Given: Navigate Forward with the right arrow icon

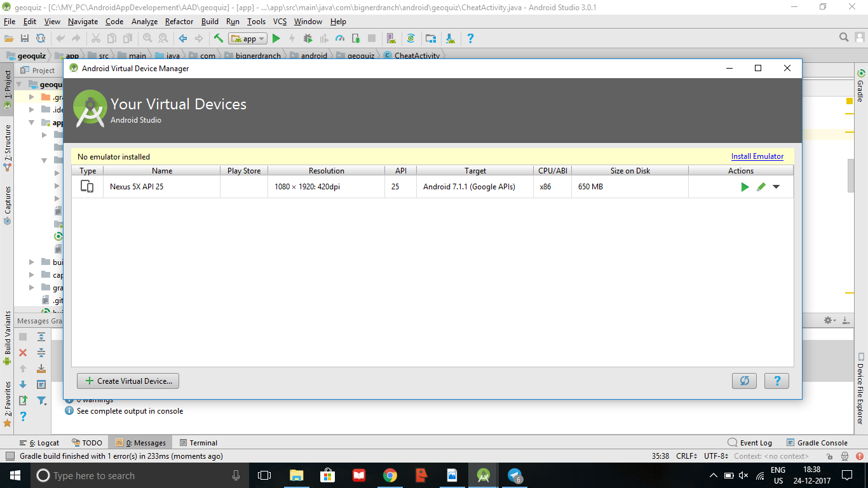Looking at the screenshot, I should click(x=199, y=39).
